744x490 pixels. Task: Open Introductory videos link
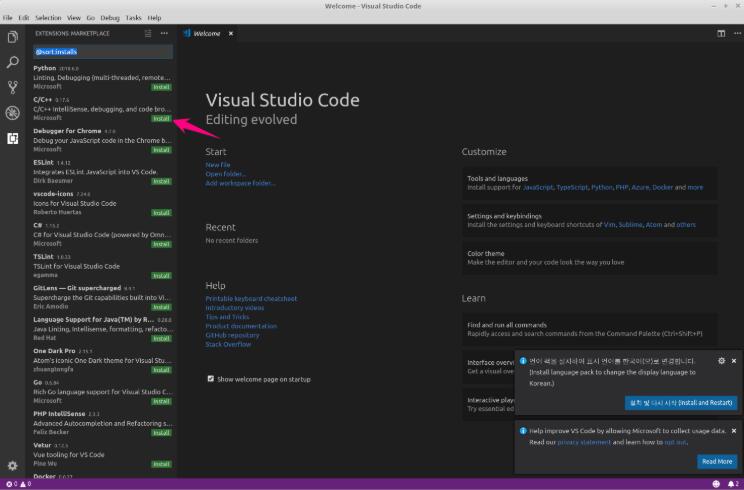click(x=235, y=307)
